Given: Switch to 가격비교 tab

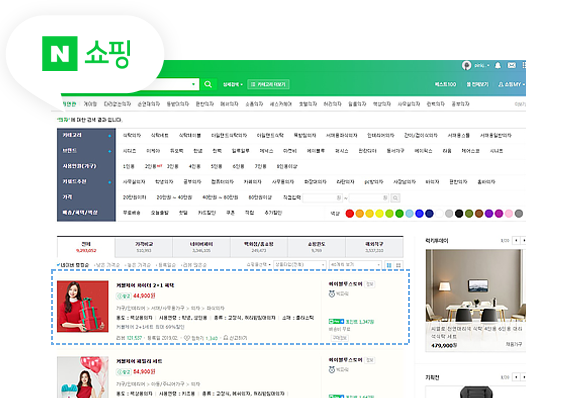Looking at the screenshot, I should point(144,247).
